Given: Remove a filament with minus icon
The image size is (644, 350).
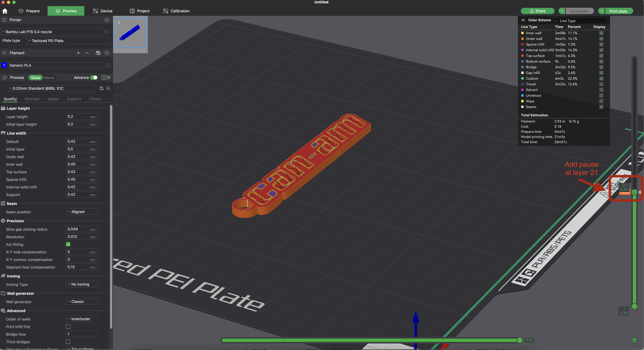Looking at the screenshot, I should pos(87,53).
